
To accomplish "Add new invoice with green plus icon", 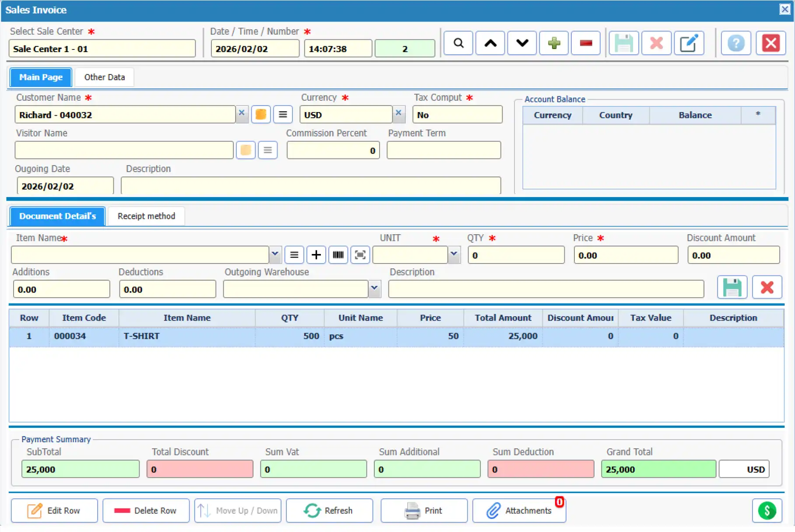I will (554, 43).
